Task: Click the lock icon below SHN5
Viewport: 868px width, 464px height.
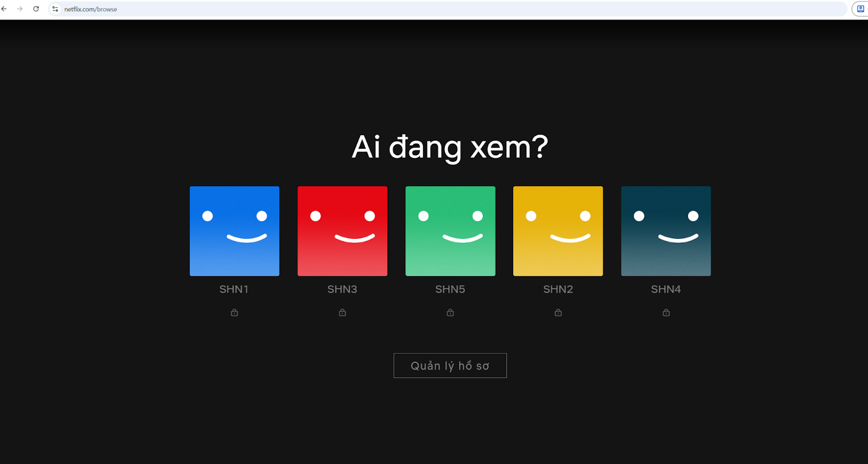Action: [450, 313]
